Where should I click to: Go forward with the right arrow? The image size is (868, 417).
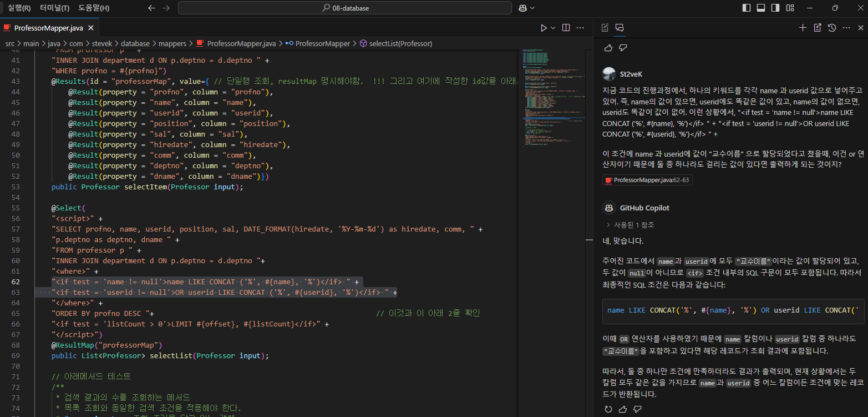166,8
